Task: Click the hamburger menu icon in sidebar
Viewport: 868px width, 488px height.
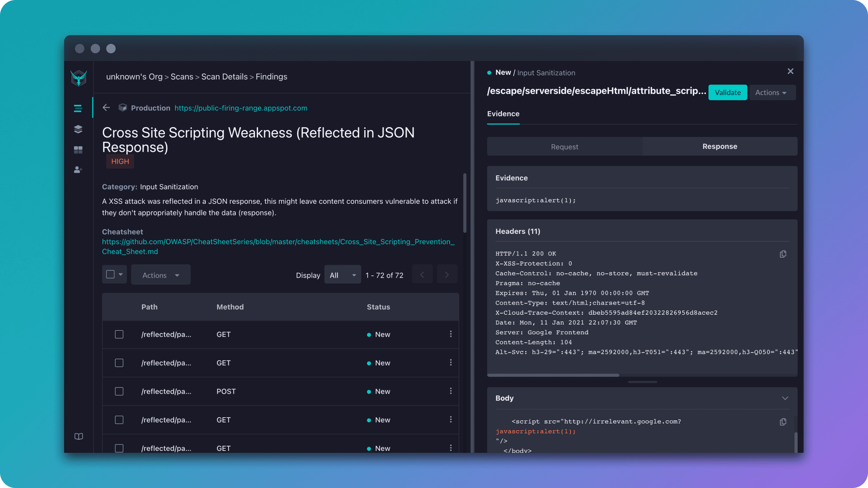Action: 78,108
